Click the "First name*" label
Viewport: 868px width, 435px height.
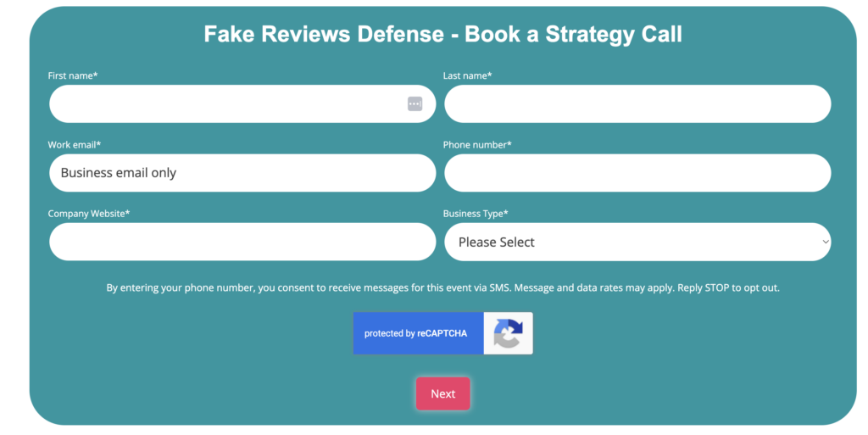73,75
